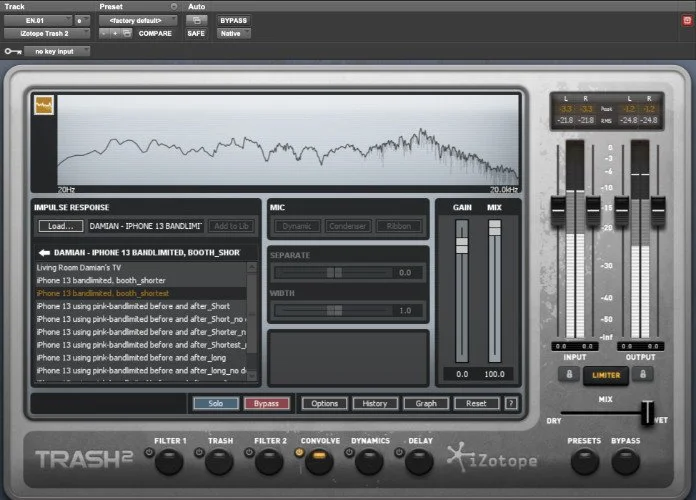Click the Load... impulse response button
Image resolution: width=696 pixels, height=500 pixels.
[60, 226]
